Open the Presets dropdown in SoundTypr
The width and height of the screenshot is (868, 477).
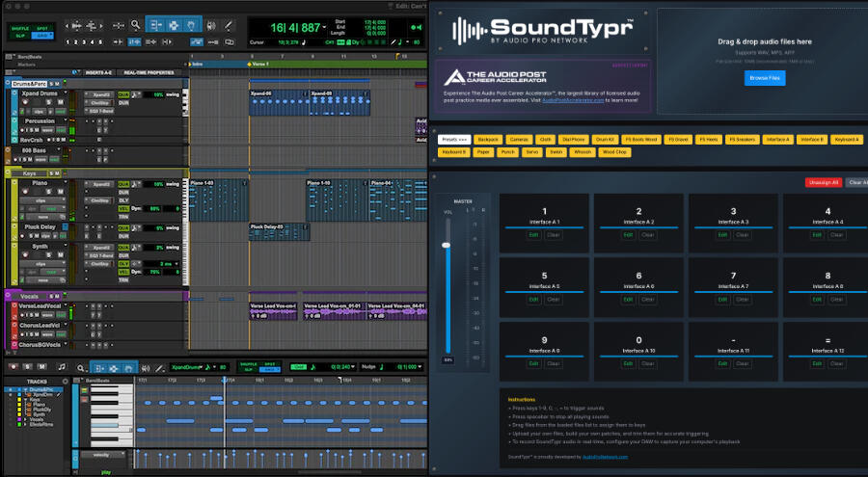pos(454,140)
